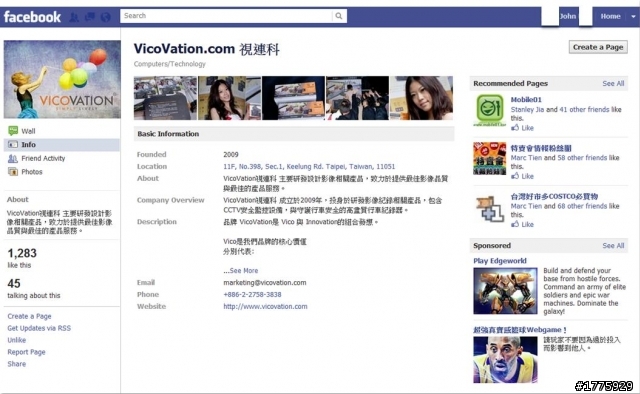Open the fourth photo strip thumbnail
This screenshot has height=394, width=640.
coord(357,98)
